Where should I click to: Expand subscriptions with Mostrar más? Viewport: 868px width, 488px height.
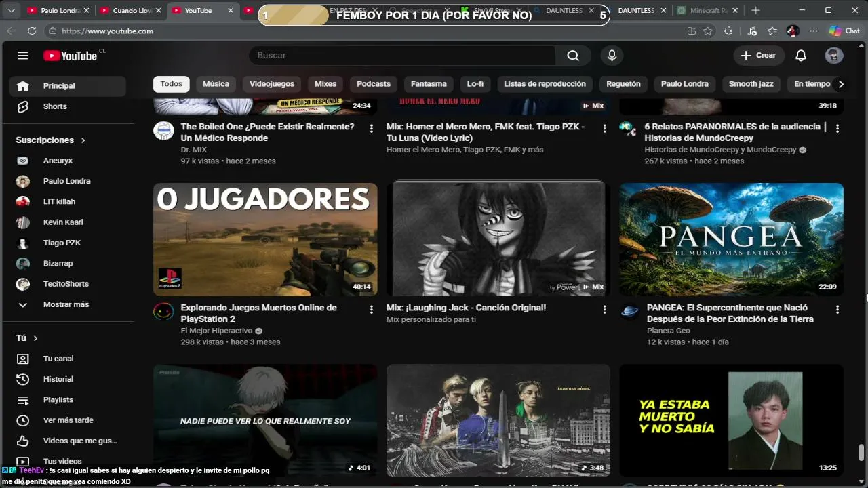(68, 304)
